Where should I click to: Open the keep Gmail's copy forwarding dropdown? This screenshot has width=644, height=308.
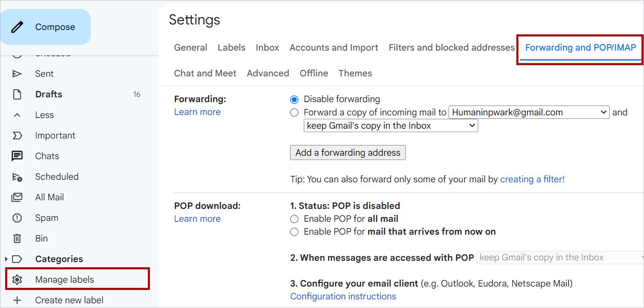click(390, 126)
